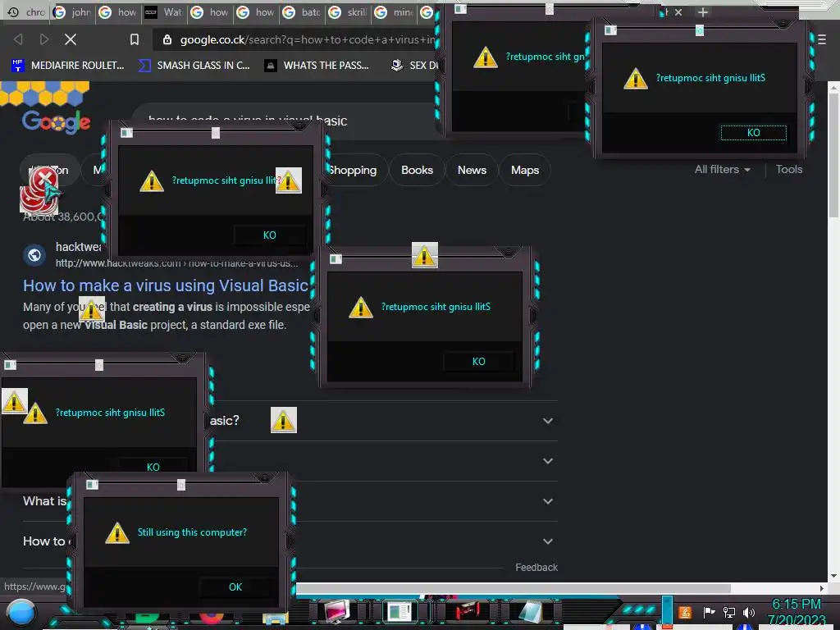Open the SMASH GLASS IN C... bookmark

[x=194, y=66]
